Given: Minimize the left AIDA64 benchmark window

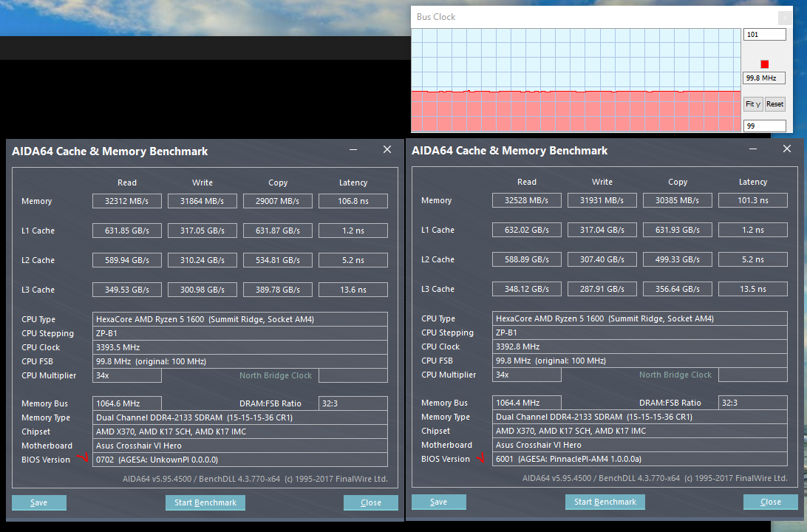Looking at the screenshot, I should coord(353,150).
